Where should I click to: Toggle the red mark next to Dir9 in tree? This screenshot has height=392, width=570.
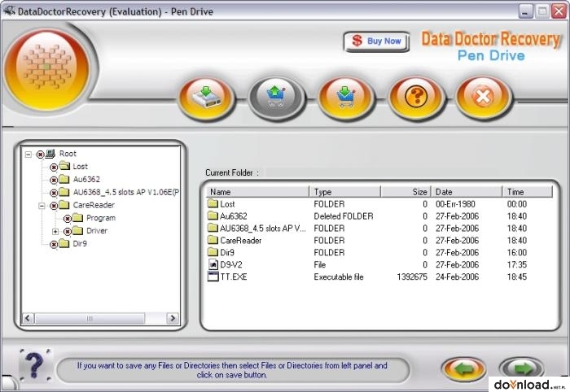[x=54, y=244]
